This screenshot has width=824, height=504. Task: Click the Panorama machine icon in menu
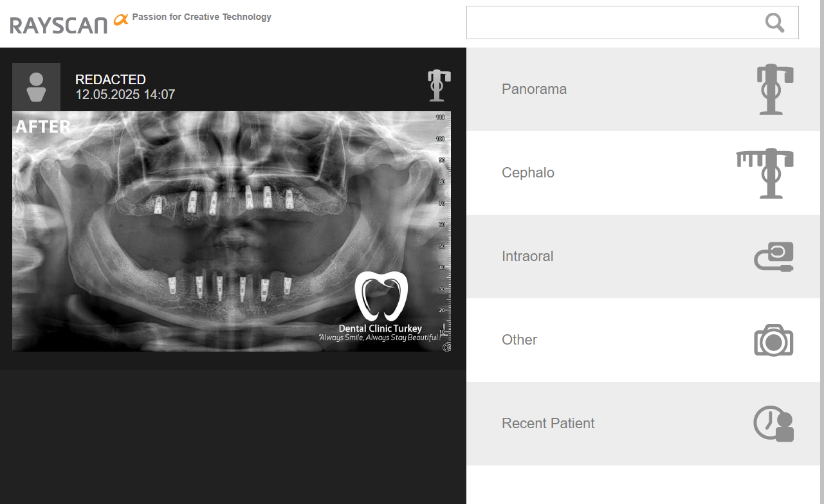(x=774, y=89)
